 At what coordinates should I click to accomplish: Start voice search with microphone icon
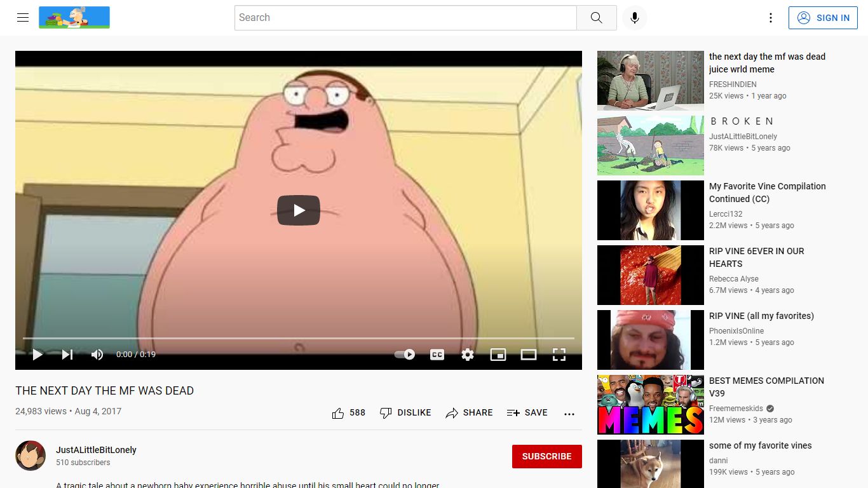point(634,18)
